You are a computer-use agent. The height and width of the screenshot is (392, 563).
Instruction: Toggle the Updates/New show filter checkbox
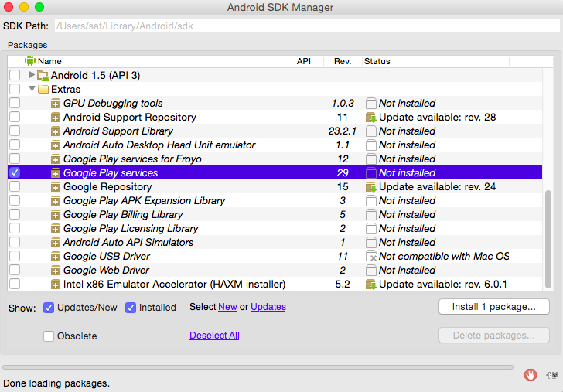(x=49, y=308)
